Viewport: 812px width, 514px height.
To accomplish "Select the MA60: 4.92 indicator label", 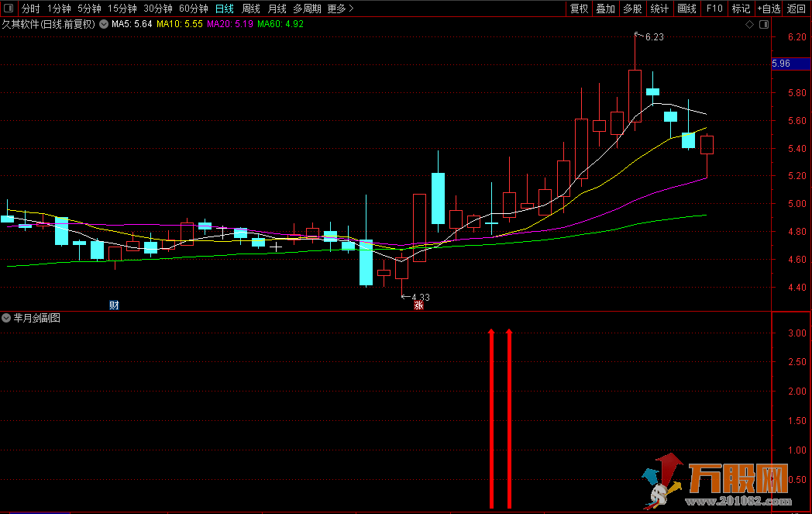I will 280,24.
